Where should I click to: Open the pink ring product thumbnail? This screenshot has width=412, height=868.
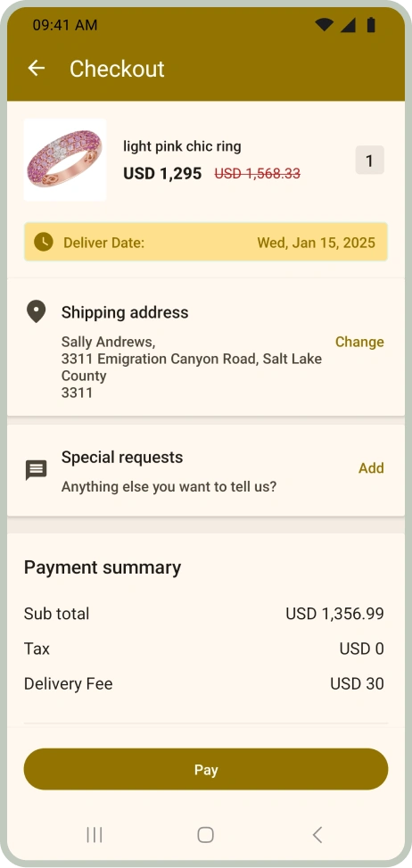point(65,160)
